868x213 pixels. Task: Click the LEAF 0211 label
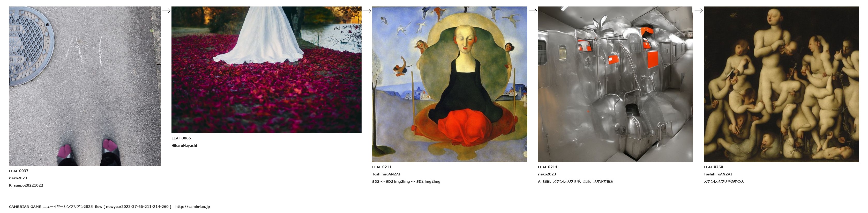[x=382, y=167]
